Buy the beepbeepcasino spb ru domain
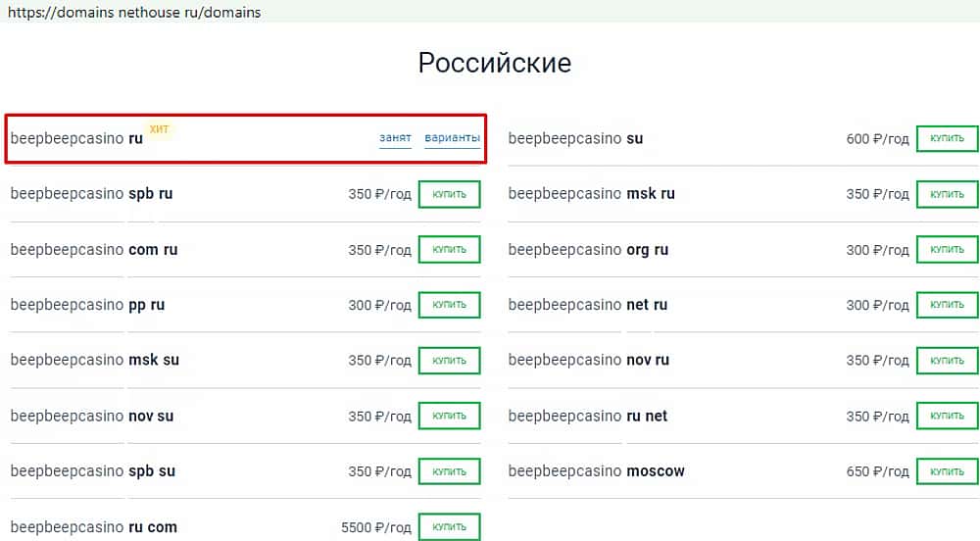 coord(449,194)
